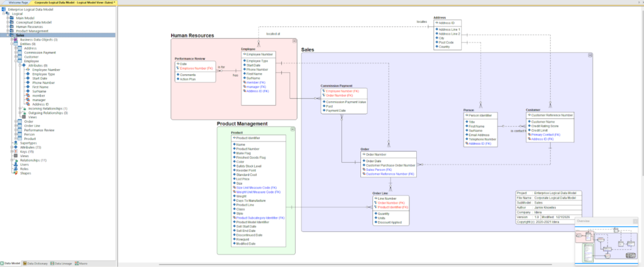
Task: Select the Sales submodel in tree
Action: click(19, 35)
